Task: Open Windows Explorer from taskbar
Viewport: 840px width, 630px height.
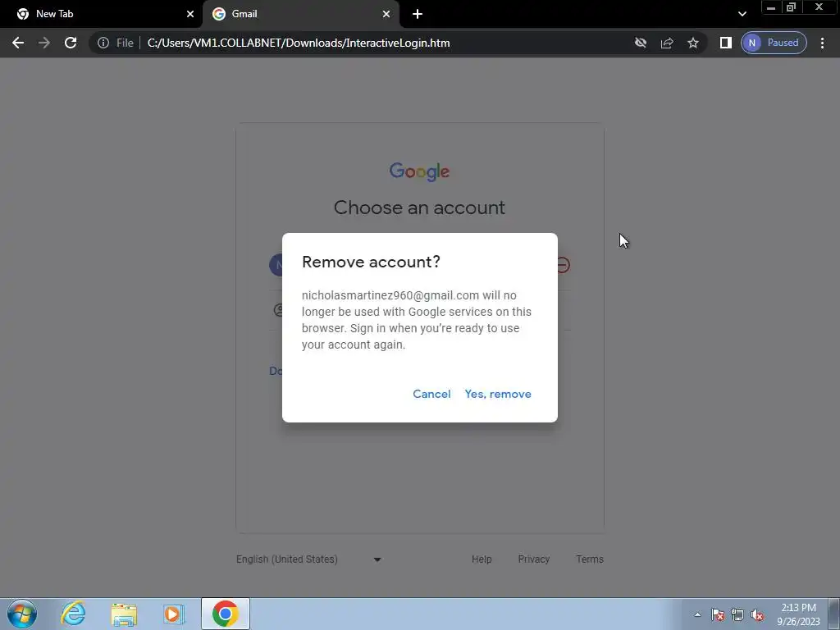Action: pos(124,614)
